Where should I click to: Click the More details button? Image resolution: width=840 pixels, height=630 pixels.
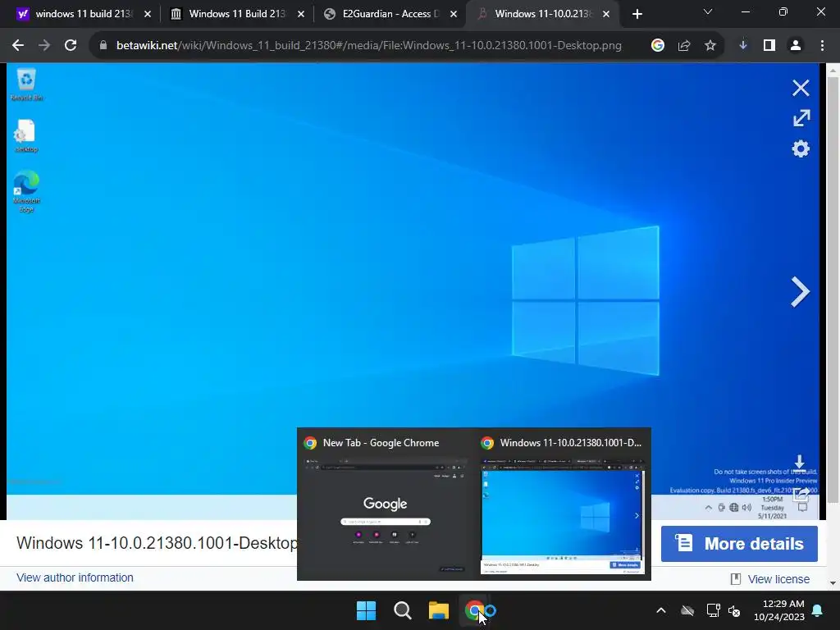pyautogui.click(x=739, y=544)
